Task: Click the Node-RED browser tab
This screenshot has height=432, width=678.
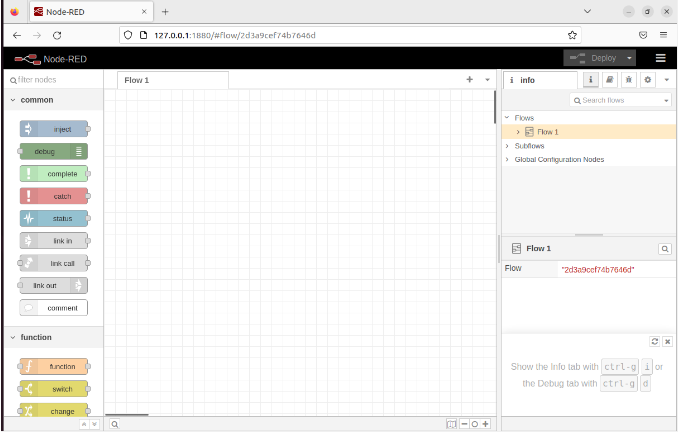Action: 91,12
